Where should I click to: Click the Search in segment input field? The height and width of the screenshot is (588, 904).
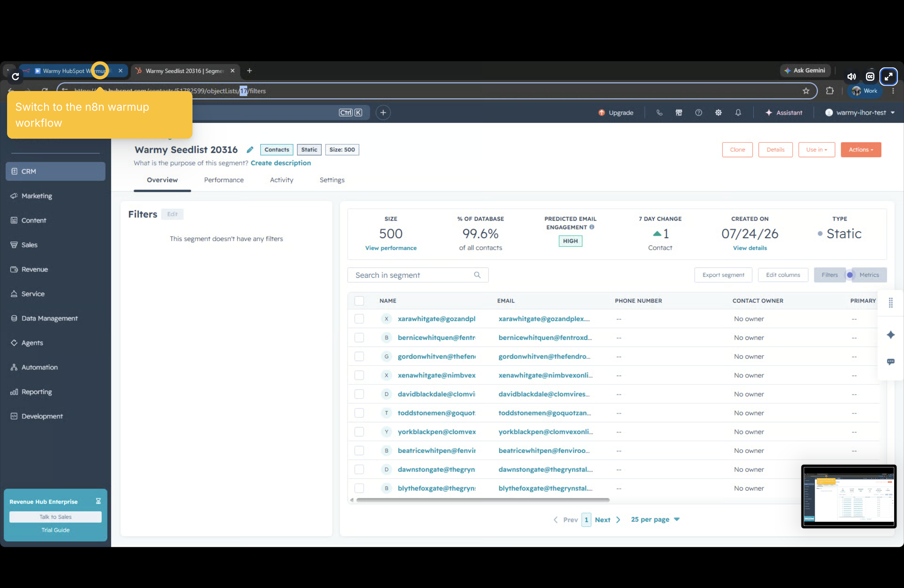418,275
